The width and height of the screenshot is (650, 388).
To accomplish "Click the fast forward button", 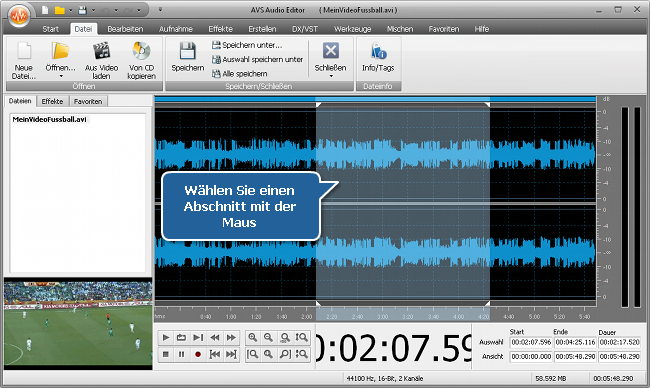I will point(231,337).
